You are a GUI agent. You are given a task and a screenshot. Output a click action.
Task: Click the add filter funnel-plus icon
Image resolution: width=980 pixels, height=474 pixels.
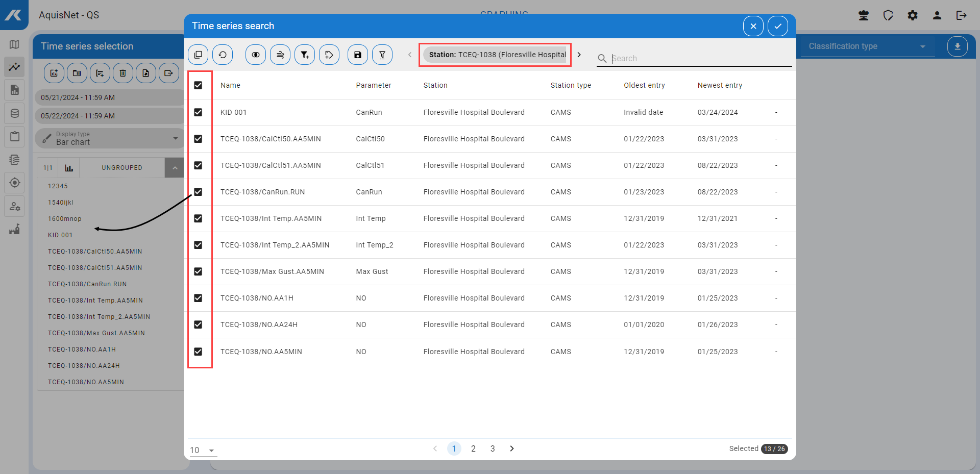[305, 55]
